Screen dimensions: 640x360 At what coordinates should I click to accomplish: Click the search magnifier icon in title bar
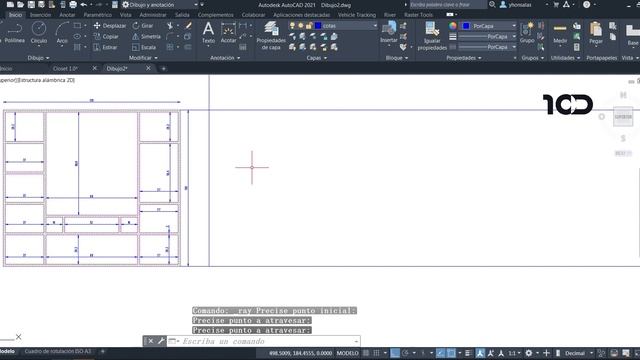[x=492, y=4]
